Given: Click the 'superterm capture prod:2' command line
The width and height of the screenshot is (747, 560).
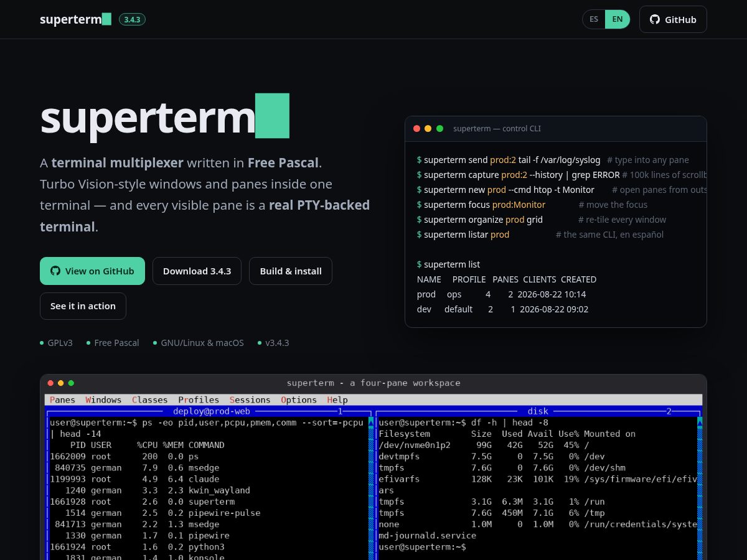Looking at the screenshot, I should click(x=518, y=175).
